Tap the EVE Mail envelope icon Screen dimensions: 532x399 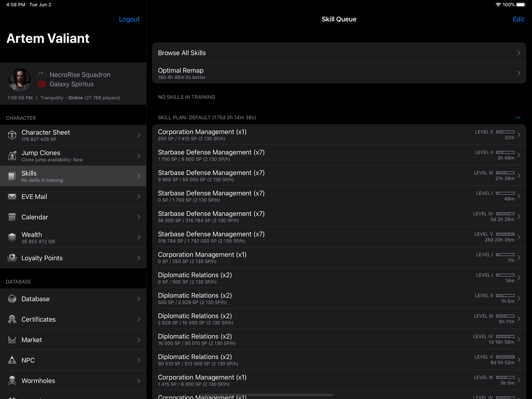point(12,196)
